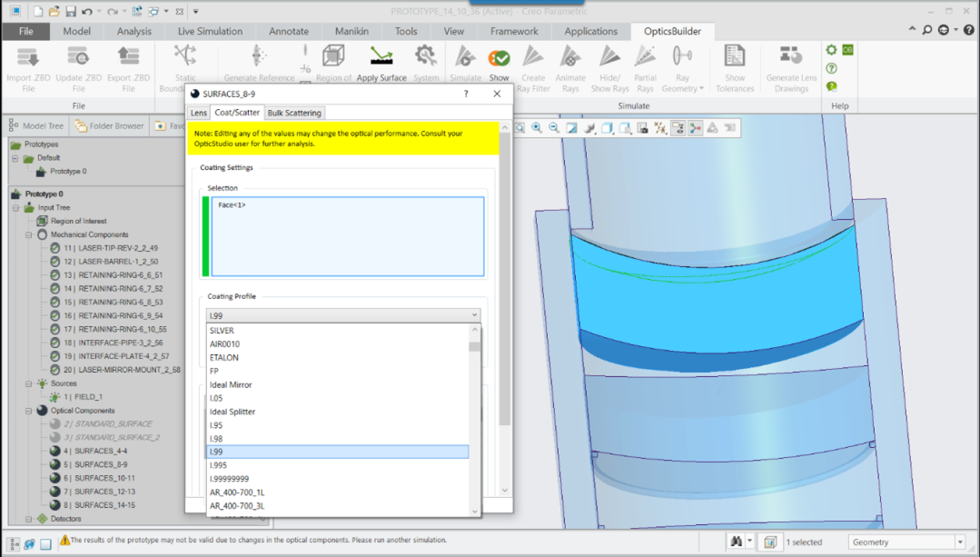980x557 pixels.
Task: Switch to the Bulk Scattering tab
Action: tap(294, 113)
